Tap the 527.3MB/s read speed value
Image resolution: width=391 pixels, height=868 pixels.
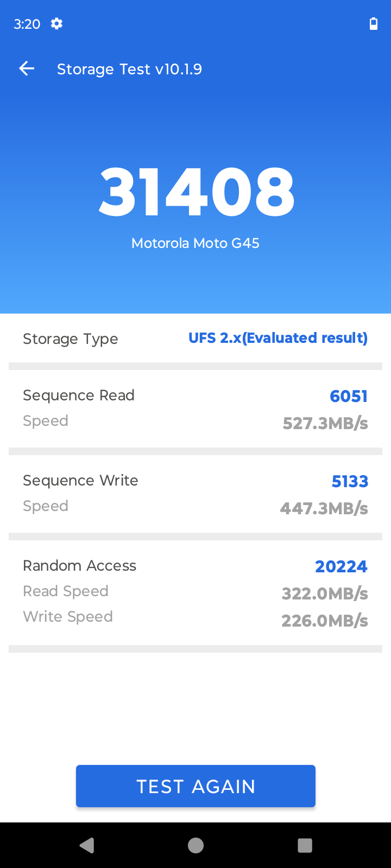point(325,423)
